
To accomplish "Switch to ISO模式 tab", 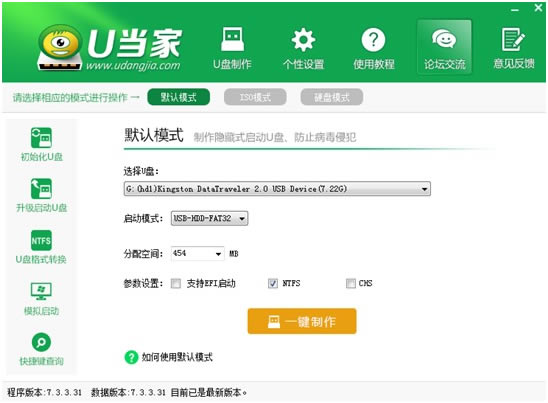I will click(x=255, y=97).
